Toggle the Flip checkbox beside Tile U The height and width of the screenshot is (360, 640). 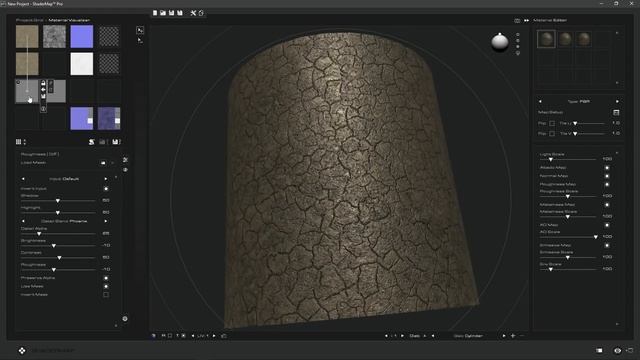click(x=552, y=123)
